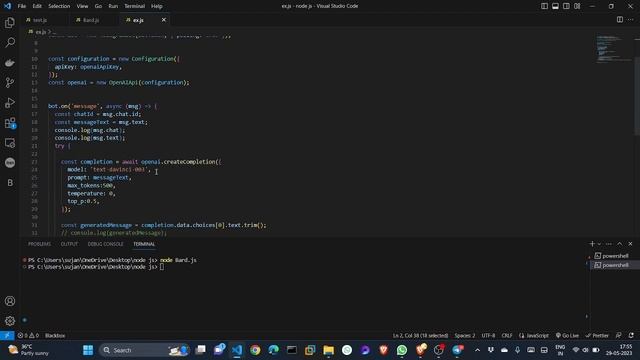The height and width of the screenshot is (360, 640).
Task: Open notifications bell in status bar
Action: tap(631, 336)
